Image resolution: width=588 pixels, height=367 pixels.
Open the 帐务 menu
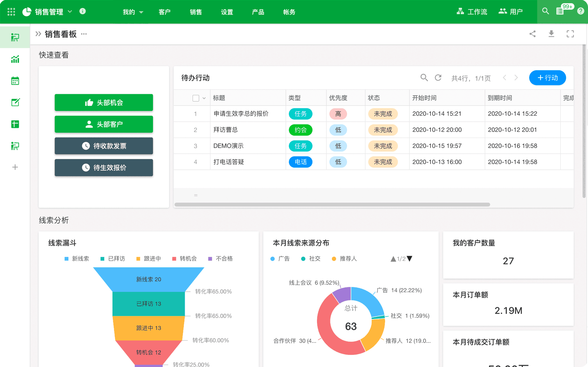pos(289,12)
